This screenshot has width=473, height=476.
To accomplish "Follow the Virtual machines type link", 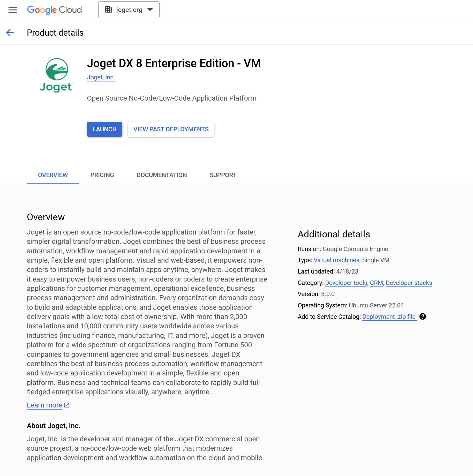I will click(x=336, y=260).
